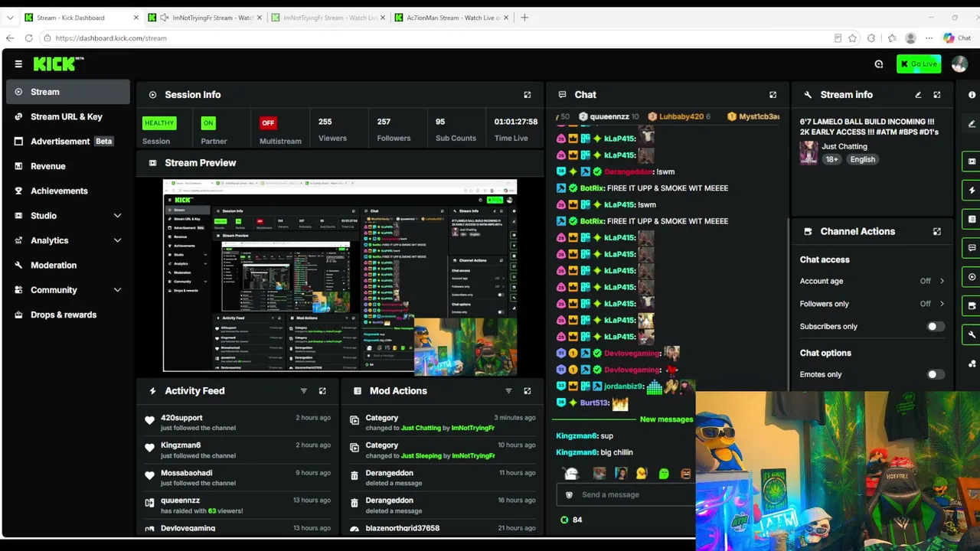Bookmark this page with star icon

[852, 38]
